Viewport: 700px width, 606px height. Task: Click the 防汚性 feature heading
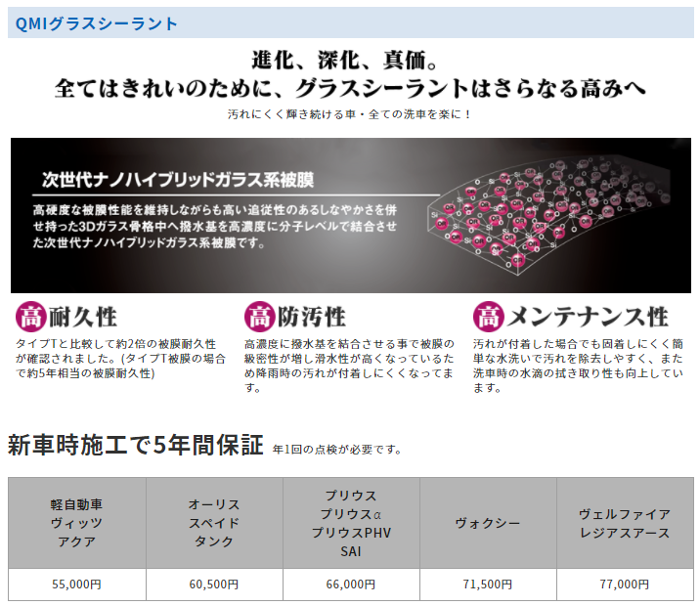pos(312,317)
